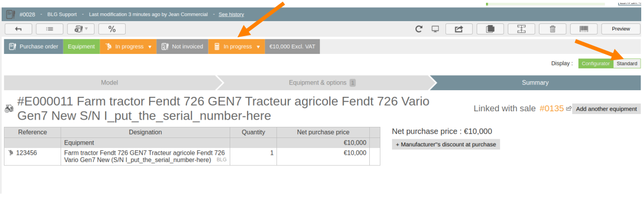The image size is (644, 202).
Task: Switch display to Standard
Action: click(x=627, y=63)
